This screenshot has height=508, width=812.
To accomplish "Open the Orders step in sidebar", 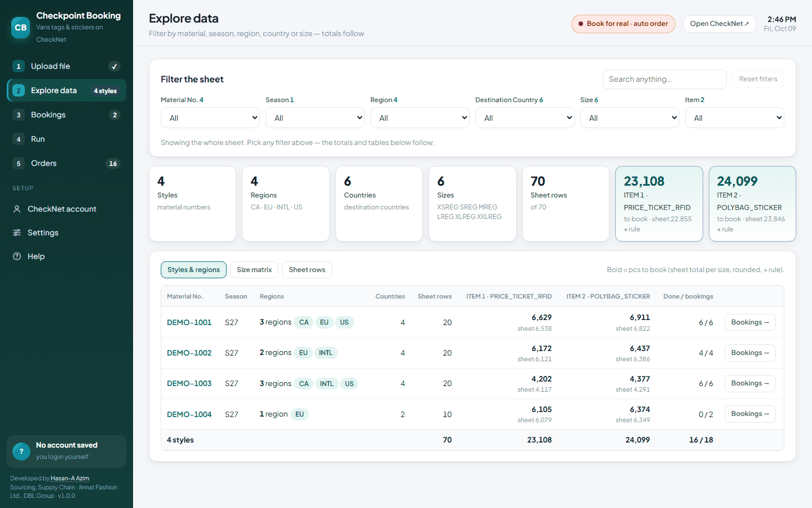I will coord(67,164).
